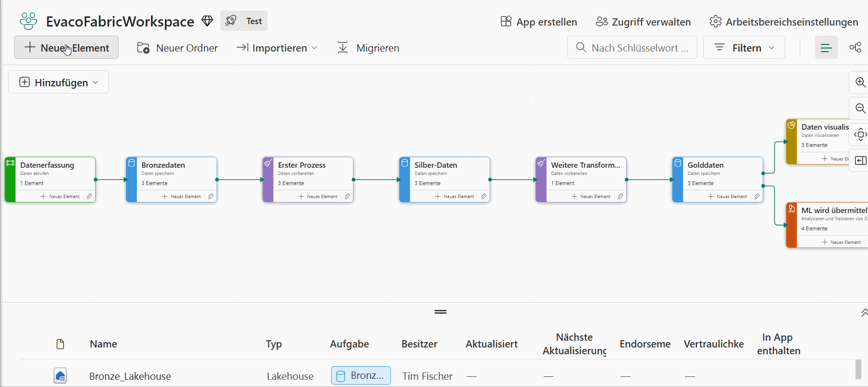868x387 pixels.
Task: Open Arbeitsbereichseinstellungen via the gear icon
Action: click(716, 22)
